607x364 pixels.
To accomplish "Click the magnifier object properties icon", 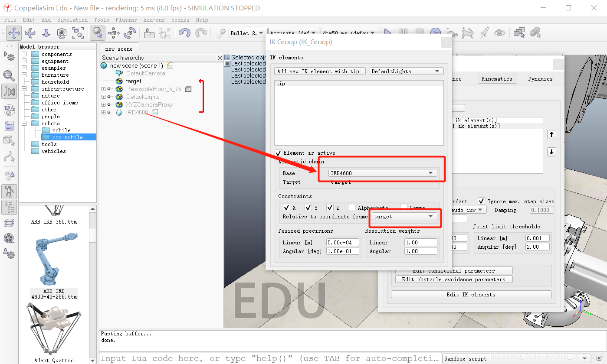I will [x=9, y=76].
